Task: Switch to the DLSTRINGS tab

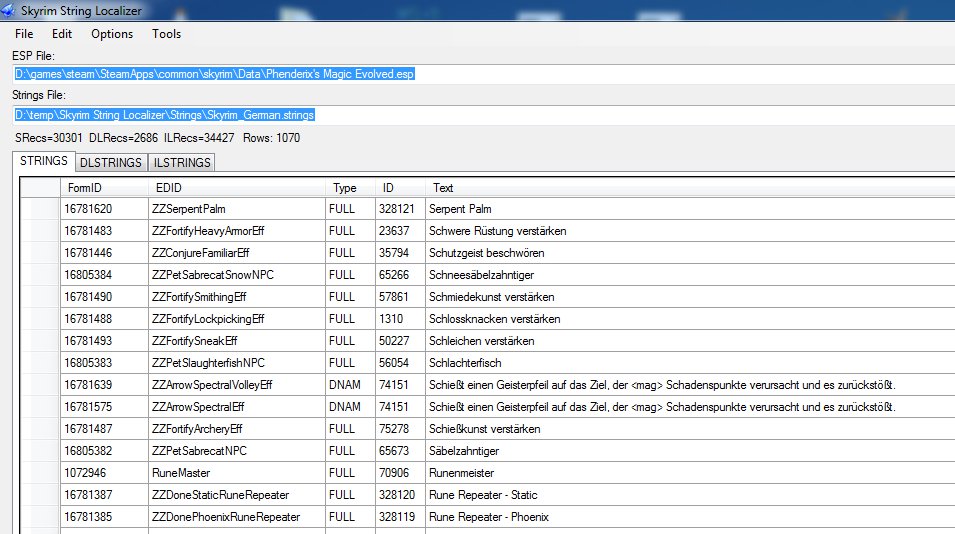Action: click(x=110, y=162)
